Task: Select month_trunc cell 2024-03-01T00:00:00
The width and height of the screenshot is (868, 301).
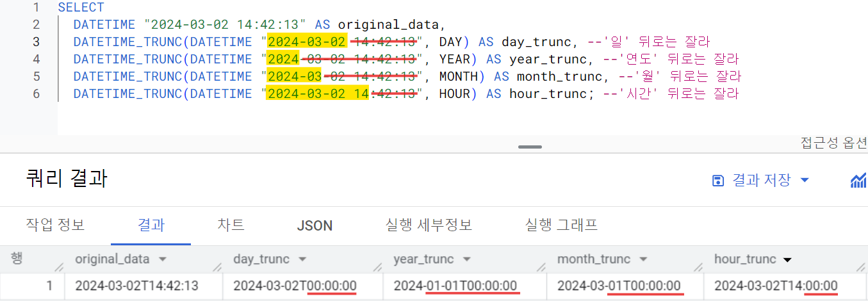Action: pyautogui.click(x=625, y=286)
